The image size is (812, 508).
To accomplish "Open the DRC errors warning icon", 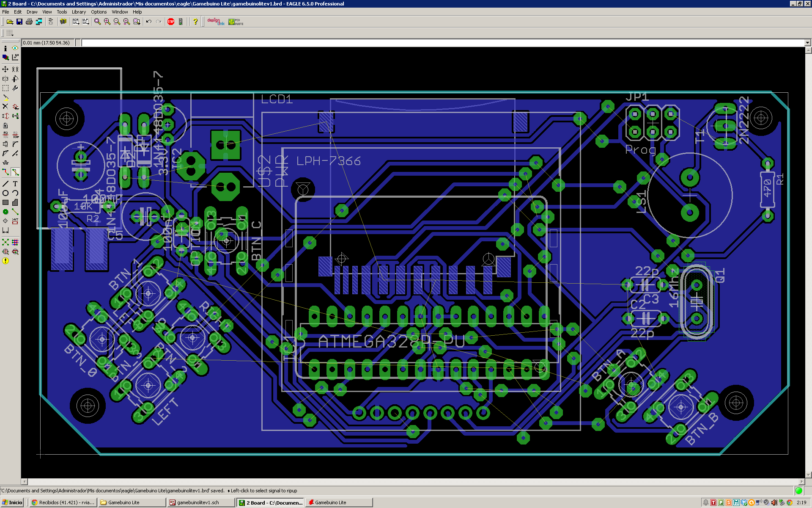I will coord(5,261).
